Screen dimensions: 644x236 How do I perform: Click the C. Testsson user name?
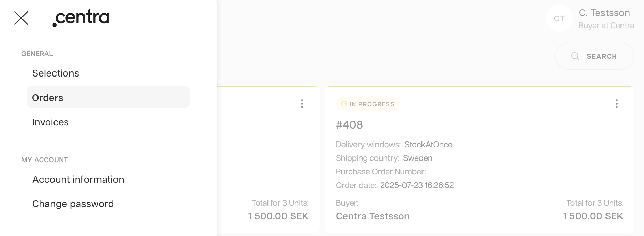point(604,13)
